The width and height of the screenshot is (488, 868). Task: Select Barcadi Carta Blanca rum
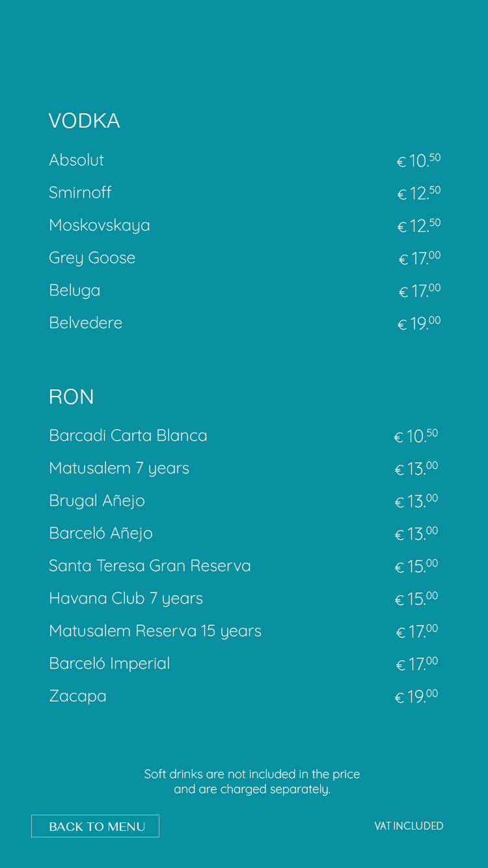click(243, 436)
